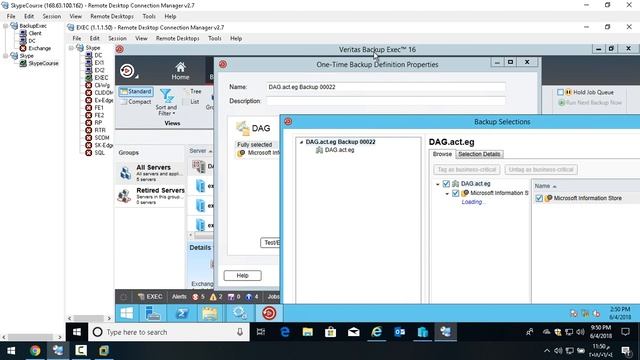Open gear settings app in remote taskbar
Viewport: 640px width, 360px height.
tap(239, 313)
